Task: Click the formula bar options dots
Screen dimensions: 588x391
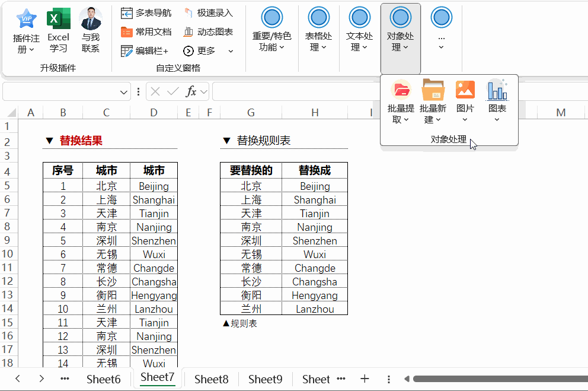Action: (x=138, y=92)
